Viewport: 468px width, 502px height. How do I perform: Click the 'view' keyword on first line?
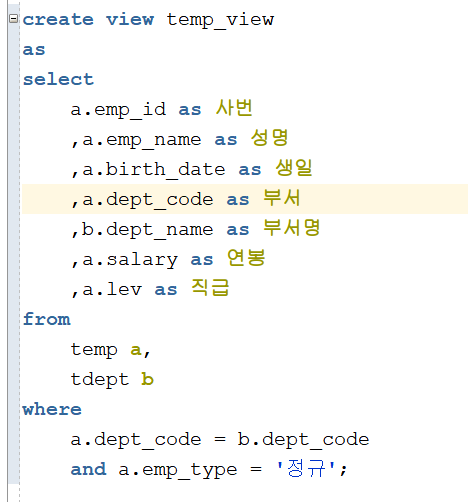coord(130,19)
